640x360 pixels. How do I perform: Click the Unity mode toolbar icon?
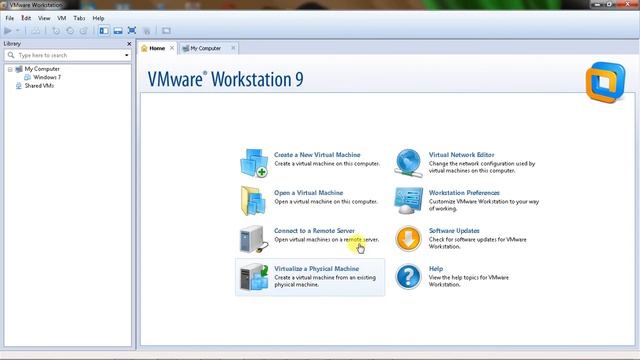coord(147,31)
